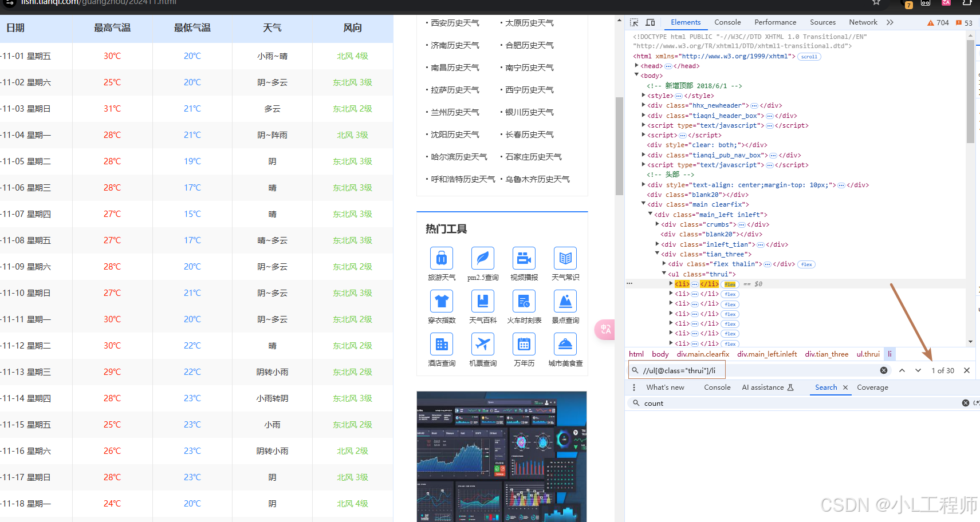Viewport: 980px width, 522px height.
Task: Open the What's new drawer tab
Action: (665, 387)
